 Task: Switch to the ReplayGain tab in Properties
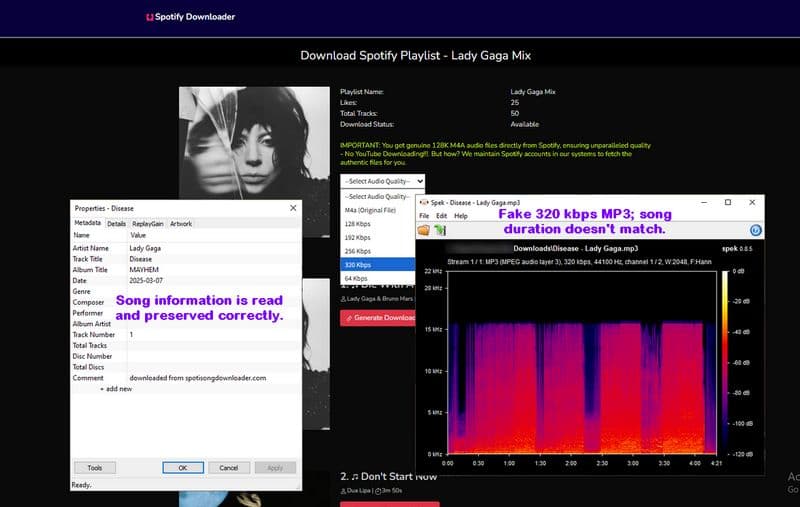[147, 224]
